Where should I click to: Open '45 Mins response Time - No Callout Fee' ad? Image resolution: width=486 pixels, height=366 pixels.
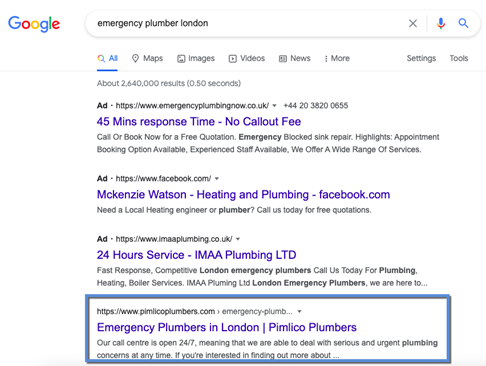(199, 122)
